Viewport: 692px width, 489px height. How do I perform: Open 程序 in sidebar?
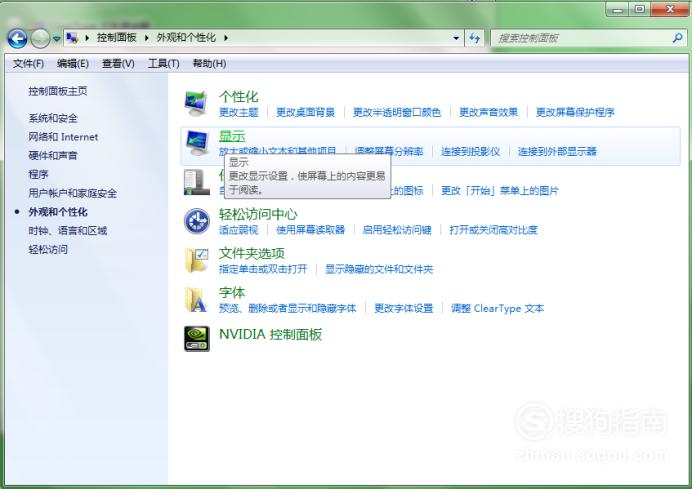click(38, 174)
